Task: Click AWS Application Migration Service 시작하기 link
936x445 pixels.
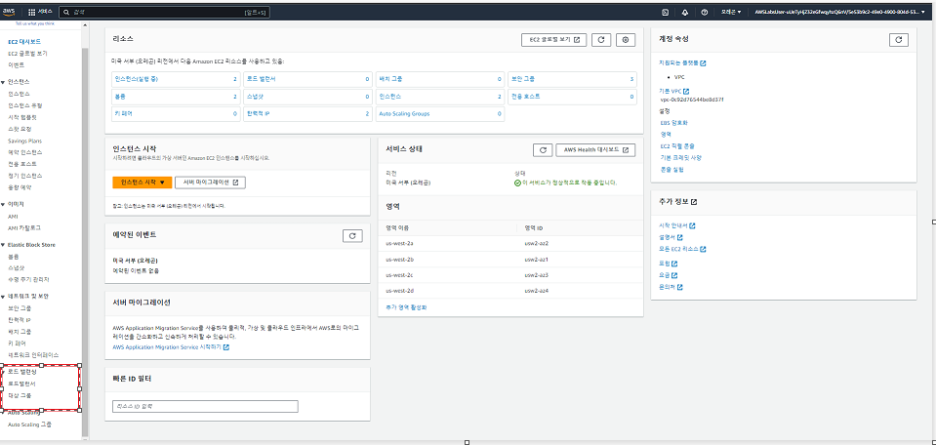Action: click(x=171, y=346)
